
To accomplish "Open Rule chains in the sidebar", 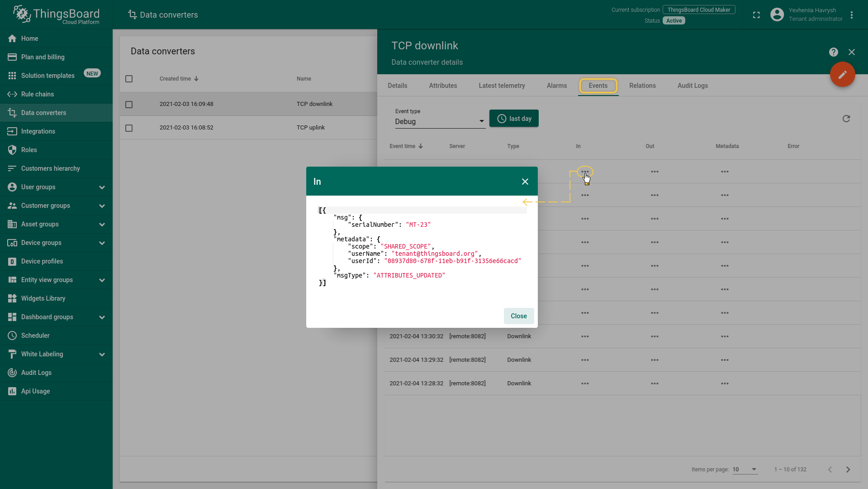I will [x=38, y=94].
